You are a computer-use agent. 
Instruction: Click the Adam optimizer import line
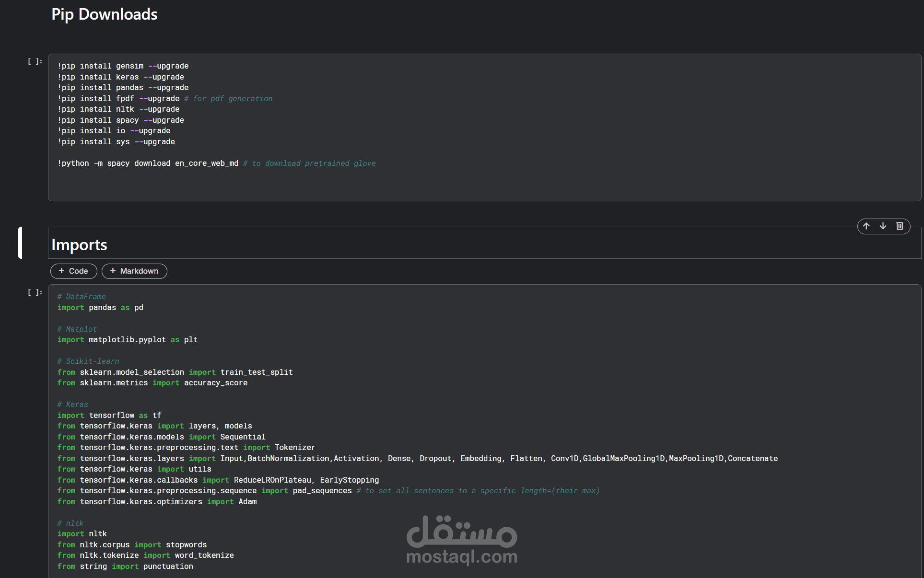[x=157, y=502]
